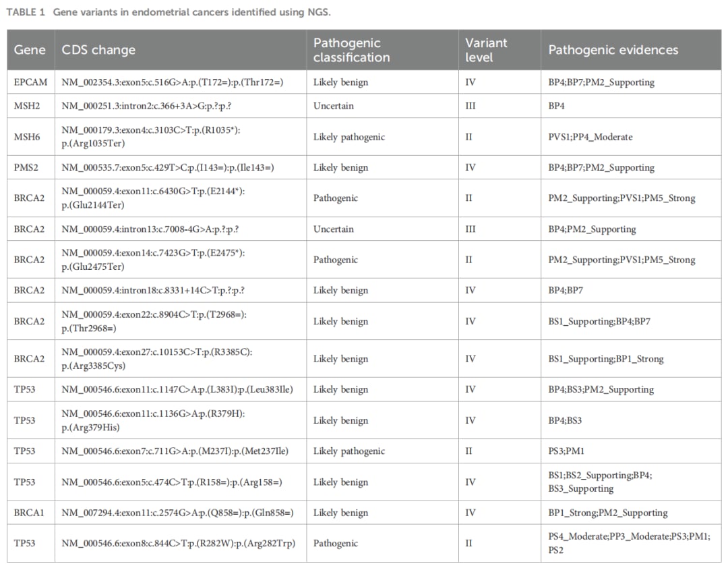Viewport: 728px width, 570px height.
Task: Click the CDS change containing c.844C>T
Action: (x=179, y=544)
